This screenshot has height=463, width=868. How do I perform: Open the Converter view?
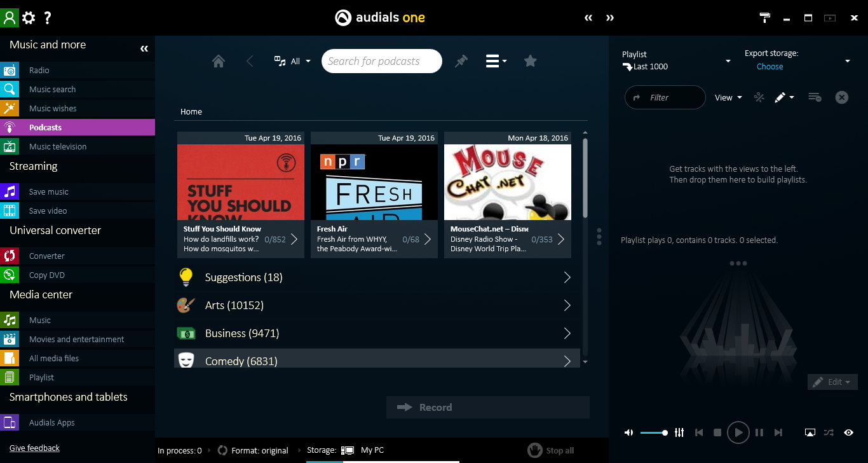[78, 256]
